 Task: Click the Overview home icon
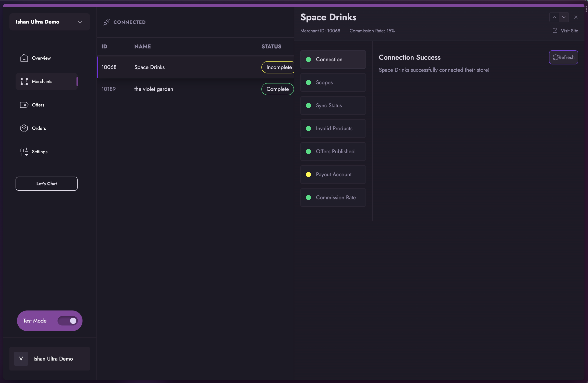click(24, 58)
